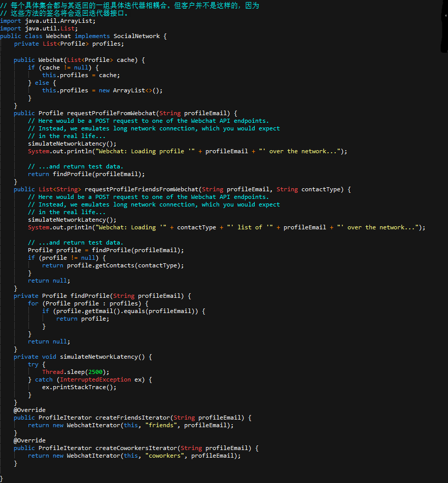Click requestProfileFriendsFromWebchat method name
Screen dimensions: 448x483
click(142, 189)
